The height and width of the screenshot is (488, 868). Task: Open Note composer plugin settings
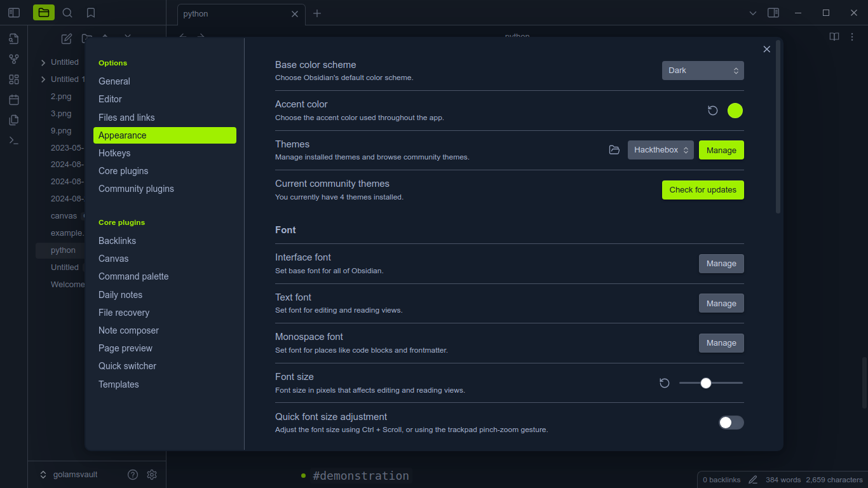click(165, 330)
